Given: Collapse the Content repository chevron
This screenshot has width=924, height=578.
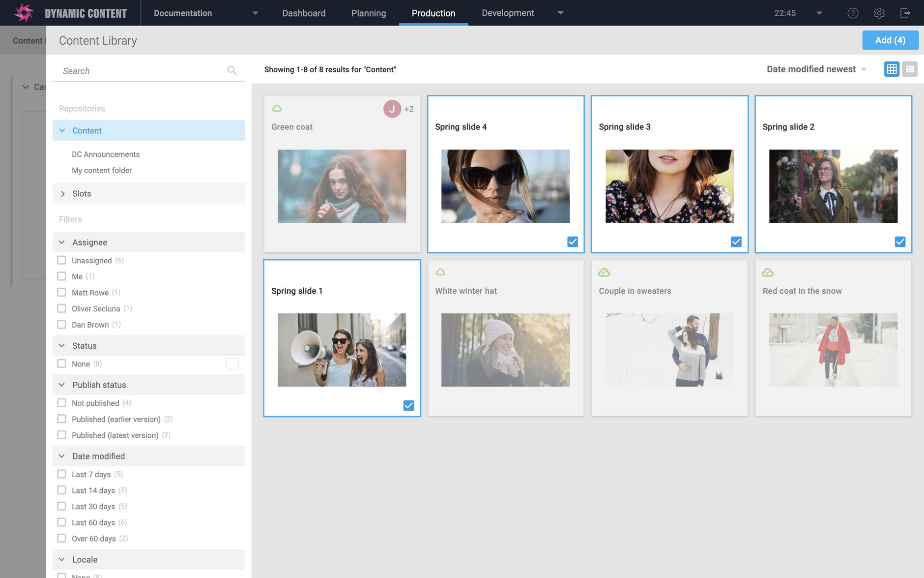Looking at the screenshot, I should tap(62, 130).
